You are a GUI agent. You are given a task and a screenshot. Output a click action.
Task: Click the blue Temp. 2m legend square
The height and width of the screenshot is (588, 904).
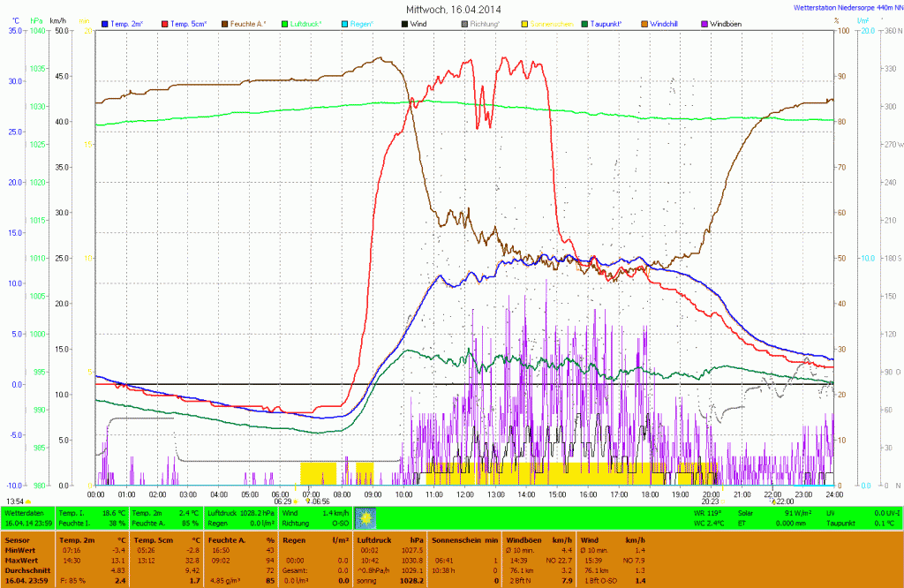pyautogui.click(x=105, y=22)
